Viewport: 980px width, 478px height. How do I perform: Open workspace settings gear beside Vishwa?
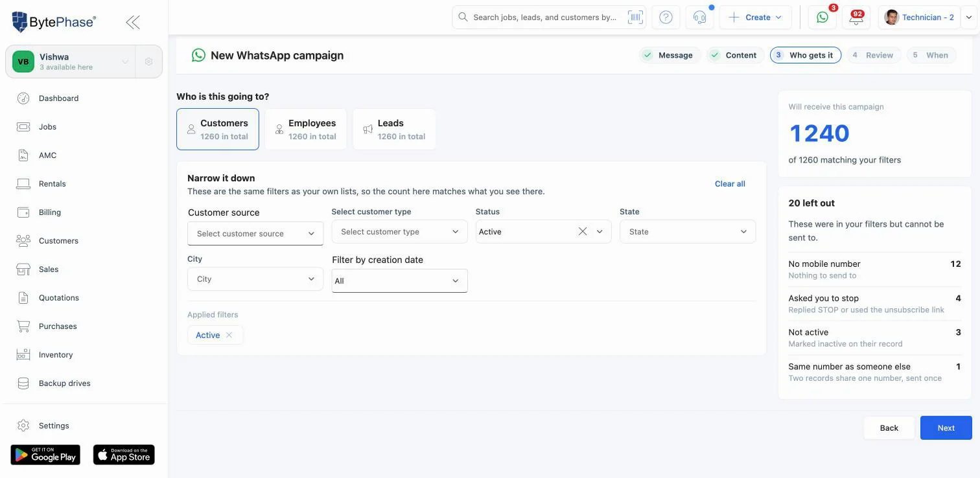148,62
